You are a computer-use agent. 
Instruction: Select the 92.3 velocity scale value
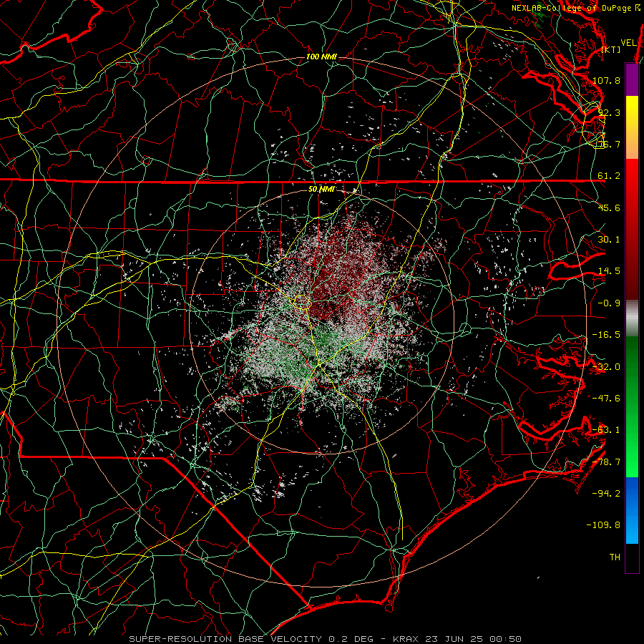tap(609, 112)
